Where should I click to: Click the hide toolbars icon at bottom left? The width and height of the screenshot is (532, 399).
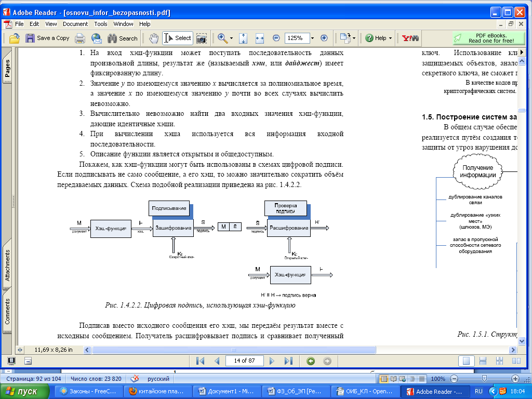point(28,361)
